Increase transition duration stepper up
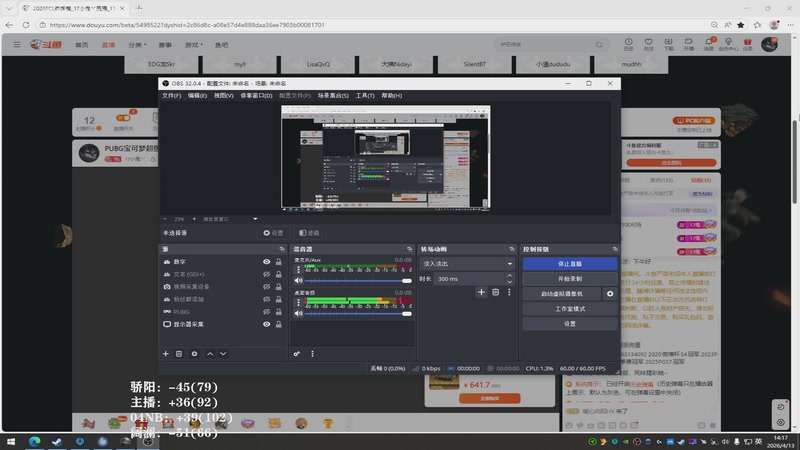 tap(509, 276)
